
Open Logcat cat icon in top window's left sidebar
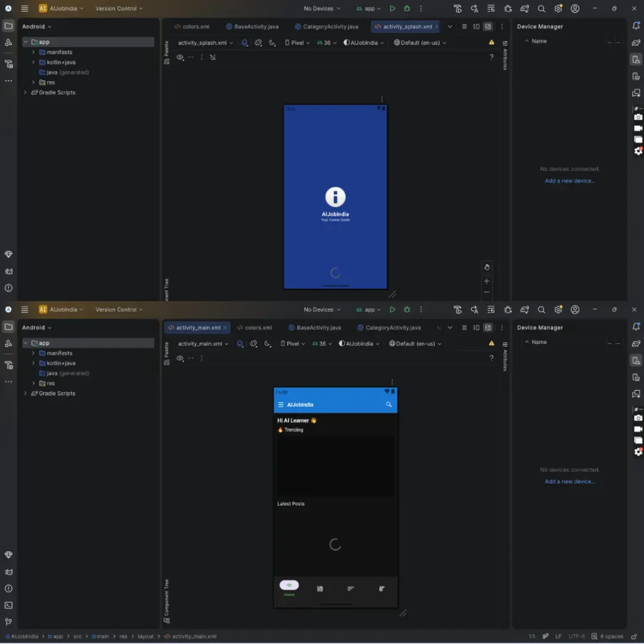pos(9,271)
